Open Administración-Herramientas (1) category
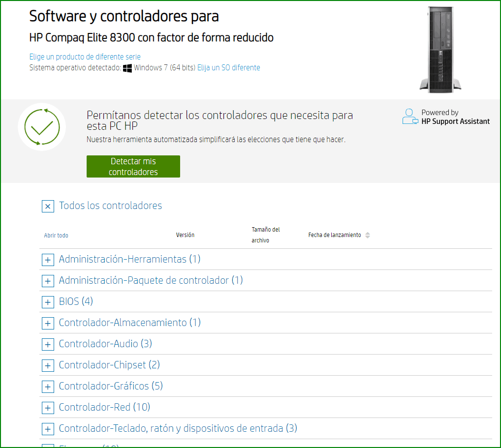The width and height of the screenshot is (501, 448). 130,259
